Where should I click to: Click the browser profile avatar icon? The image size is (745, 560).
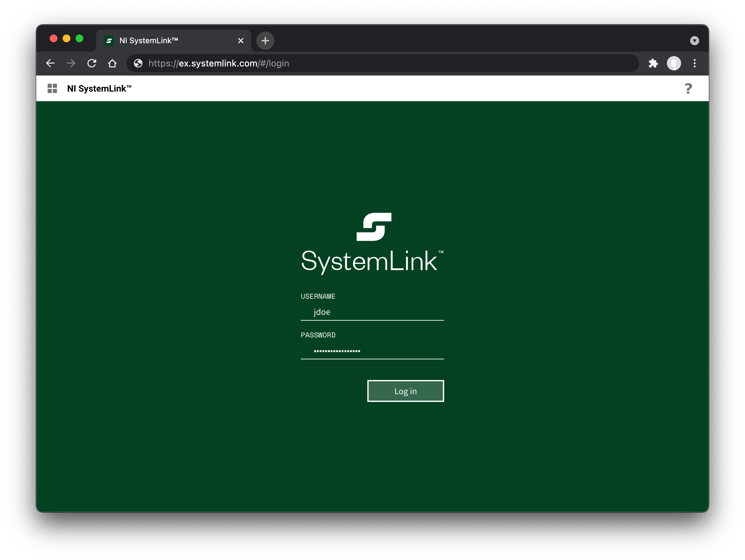[x=674, y=63]
